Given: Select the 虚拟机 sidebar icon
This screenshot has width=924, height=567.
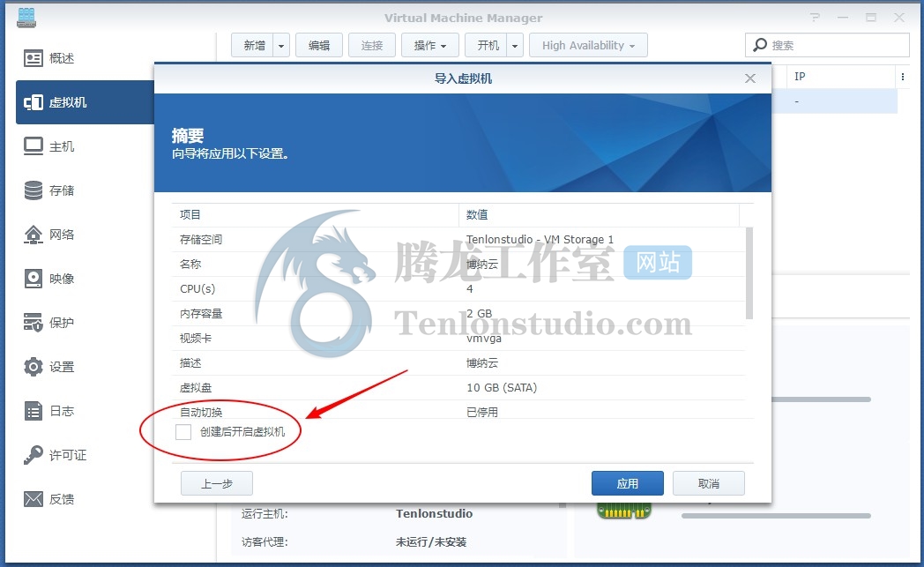Looking at the screenshot, I should pos(34,102).
